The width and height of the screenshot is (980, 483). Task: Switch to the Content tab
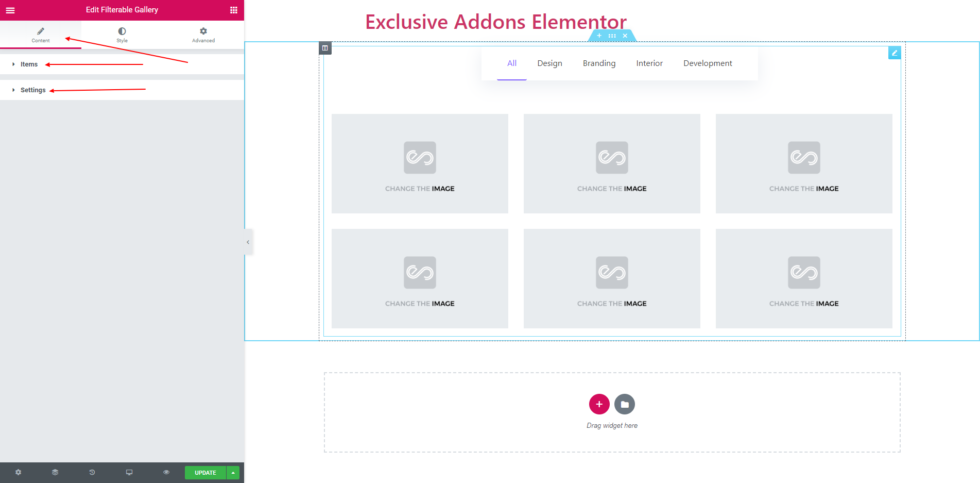41,35
